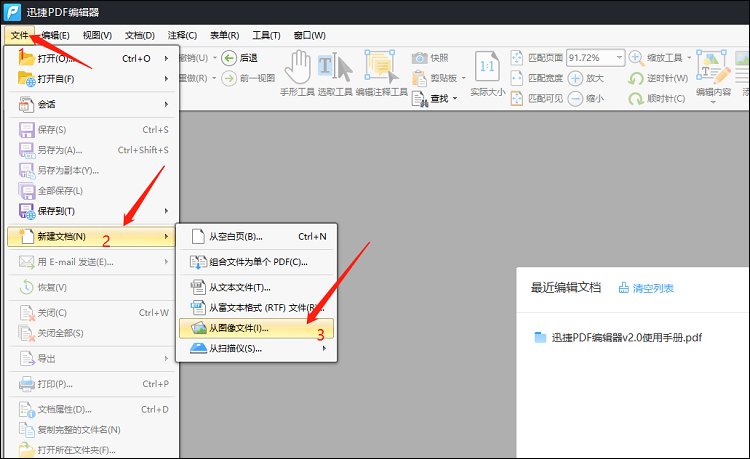The width and height of the screenshot is (750, 459).
Task: Expand the 从扫描仪(S) submenu
Action: pyautogui.click(x=256, y=349)
